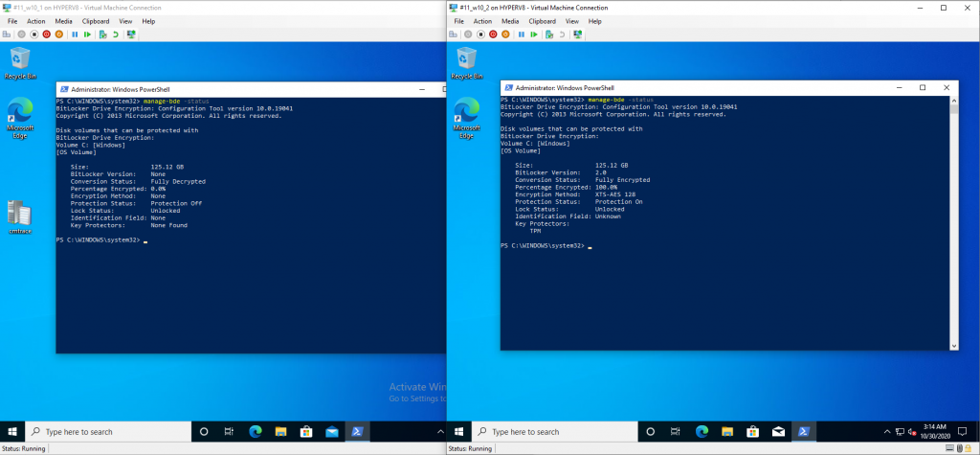Click Checkpoint icon in w10_1 toolbar
Screen dimensions: 980x455
(103, 34)
